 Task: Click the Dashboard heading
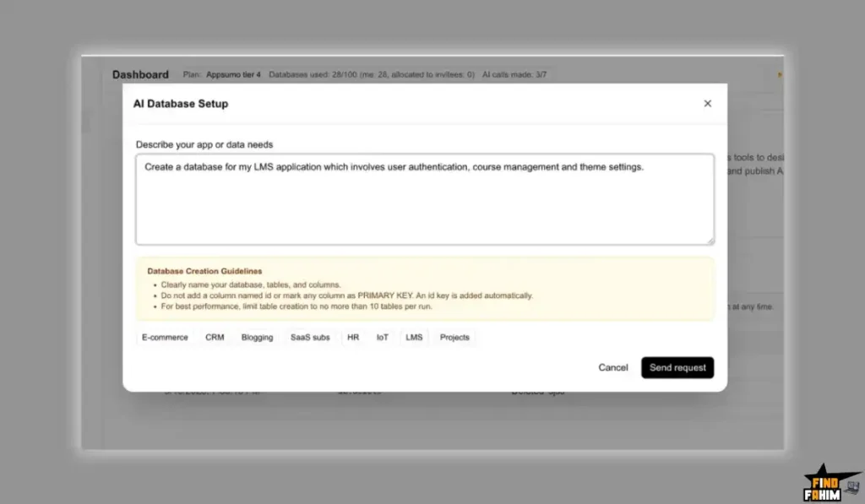coord(140,74)
